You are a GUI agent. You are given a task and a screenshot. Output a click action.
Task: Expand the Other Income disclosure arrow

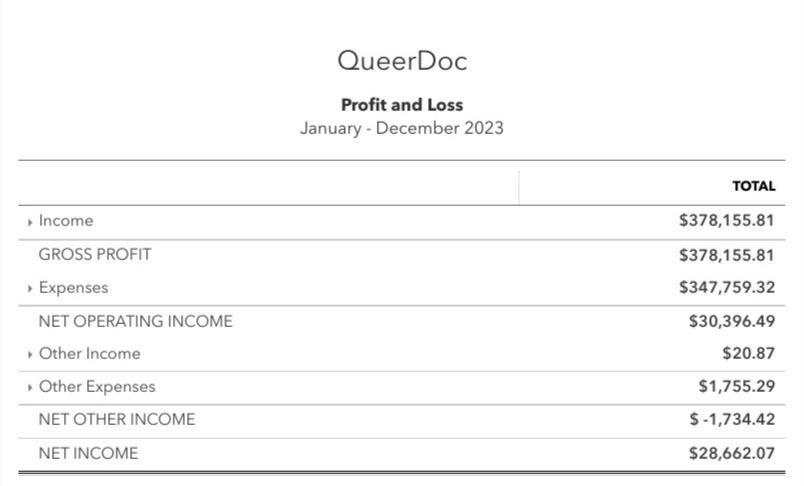[x=31, y=355]
